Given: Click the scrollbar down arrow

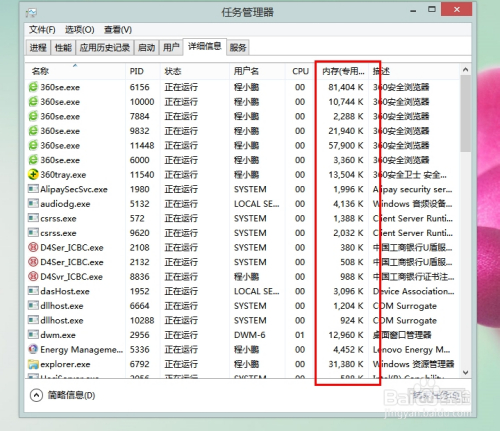Looking at the screenshot, I should click(466, 372).
